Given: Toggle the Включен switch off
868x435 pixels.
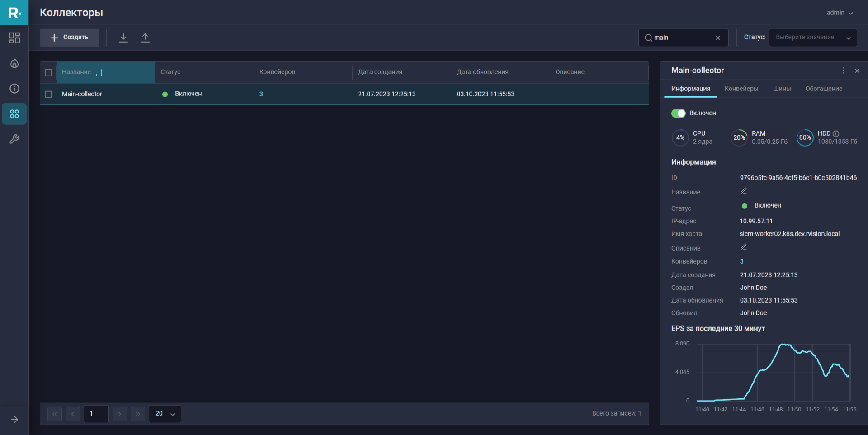Looking at the screenshot, I should (x=678, y=113).
